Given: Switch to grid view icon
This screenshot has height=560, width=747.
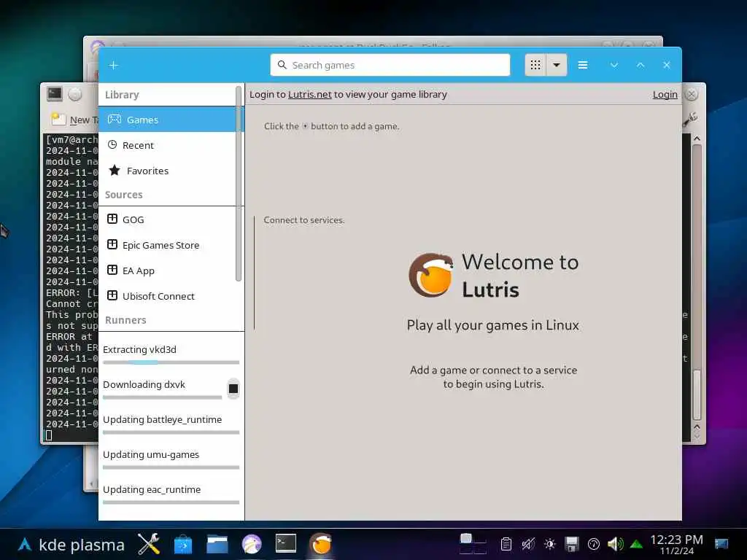Looking at the screenshot, I should (535, 65).
